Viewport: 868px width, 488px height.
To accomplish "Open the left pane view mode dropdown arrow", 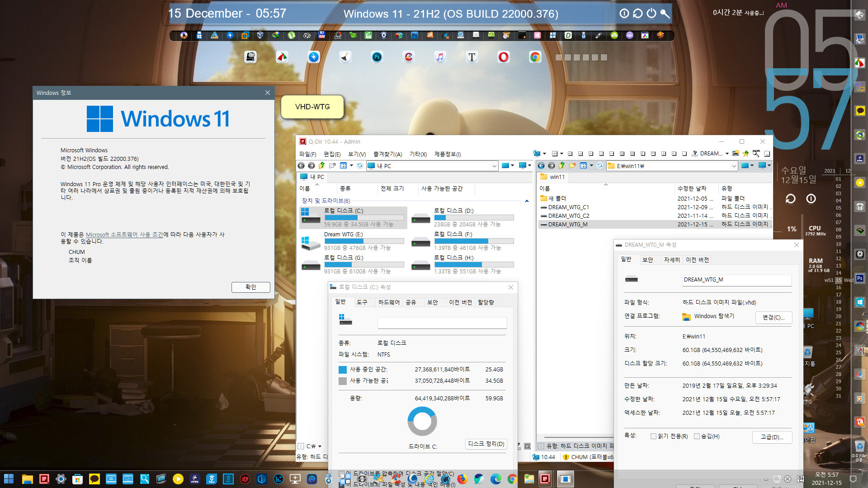I will 352,166.
